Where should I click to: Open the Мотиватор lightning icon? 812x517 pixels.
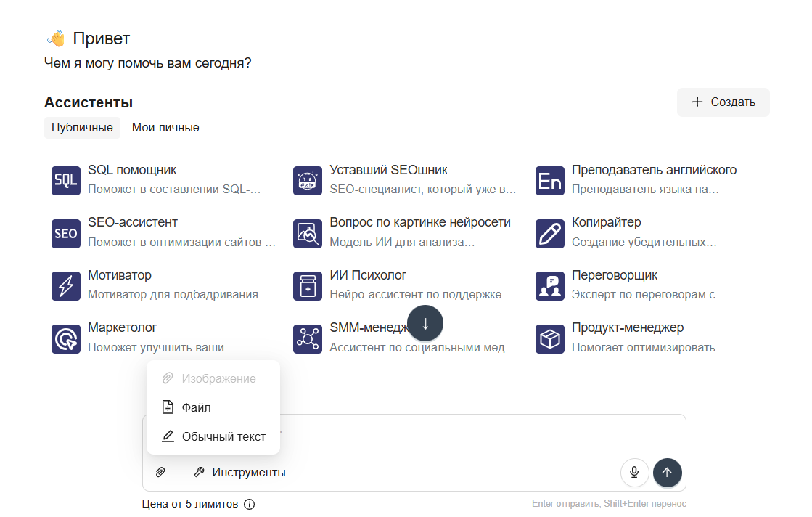pyautogui.click(x=65, y=285)
